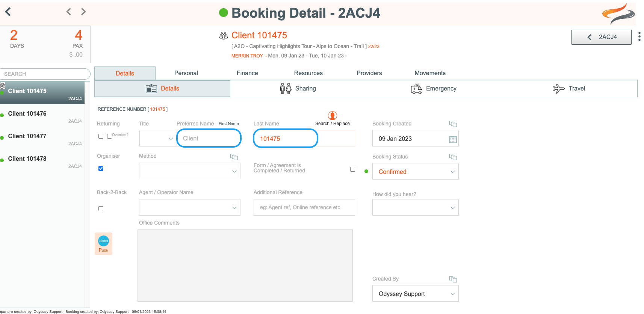The width and height of the screenshot is (644, 314).
Task: Click the group icon beside Client 101475 heading
Action: pos(224,36)
